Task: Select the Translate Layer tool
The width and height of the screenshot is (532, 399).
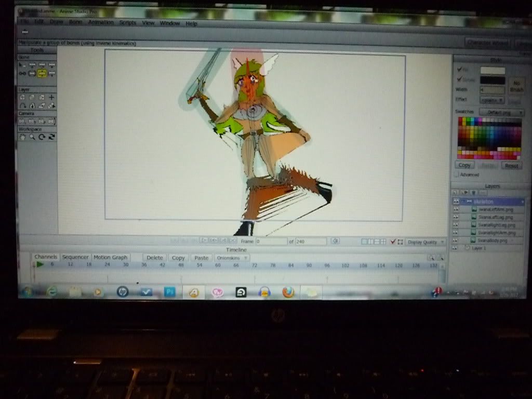Action: (22, 97)
